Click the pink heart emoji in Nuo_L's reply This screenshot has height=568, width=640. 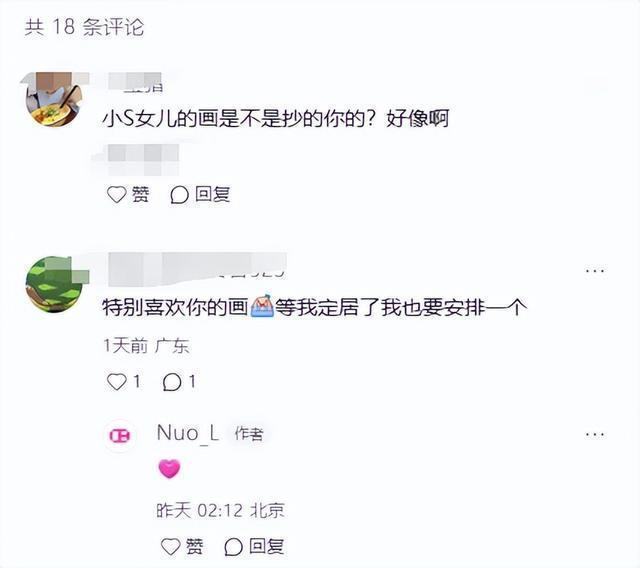(x=169, y=468)
